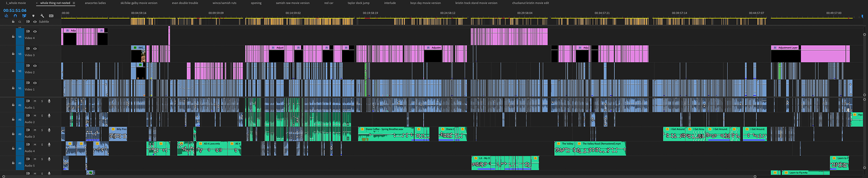Open the chuckanut kristin movie edit tab
The image size is (868, 178).
(x=530, y=3)
